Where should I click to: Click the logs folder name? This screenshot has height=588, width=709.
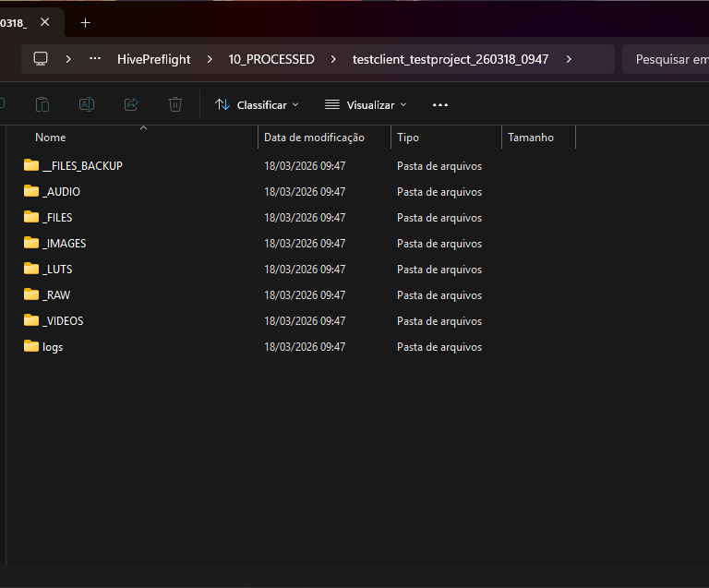coord(53,347)
